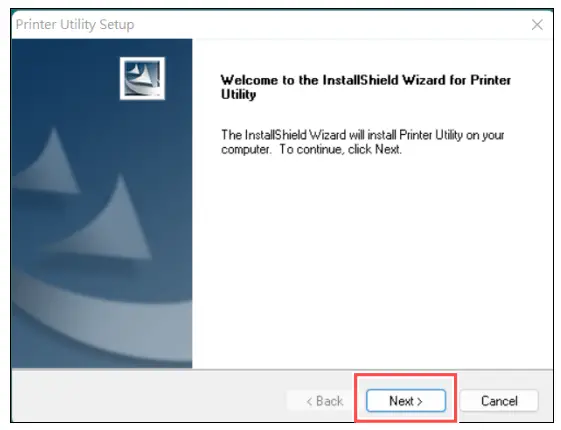Click the left arrow chevron in the Back button
This screenshot has width=561, height=430.
309,401
